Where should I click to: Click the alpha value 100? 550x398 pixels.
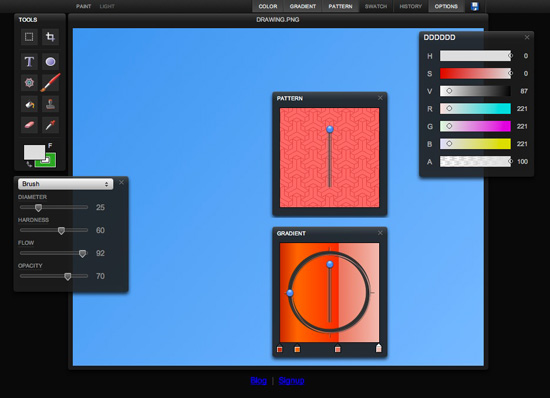tap(522, 162)
